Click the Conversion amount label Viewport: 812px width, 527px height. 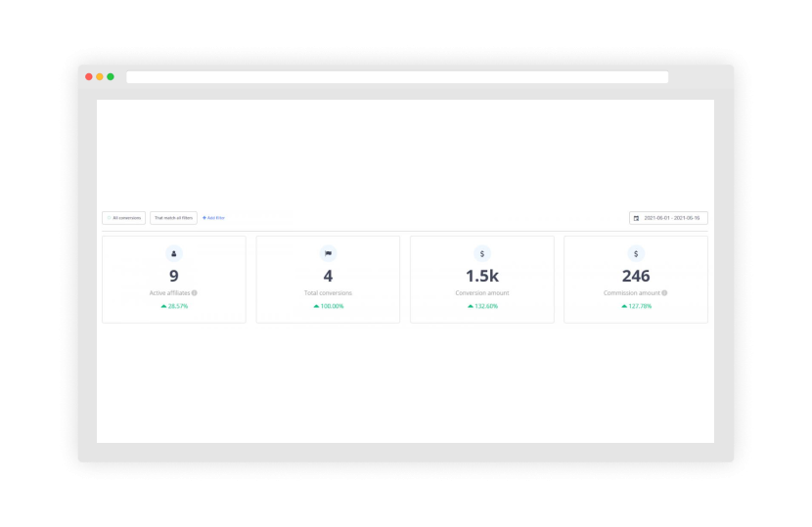tap(482, 292)
